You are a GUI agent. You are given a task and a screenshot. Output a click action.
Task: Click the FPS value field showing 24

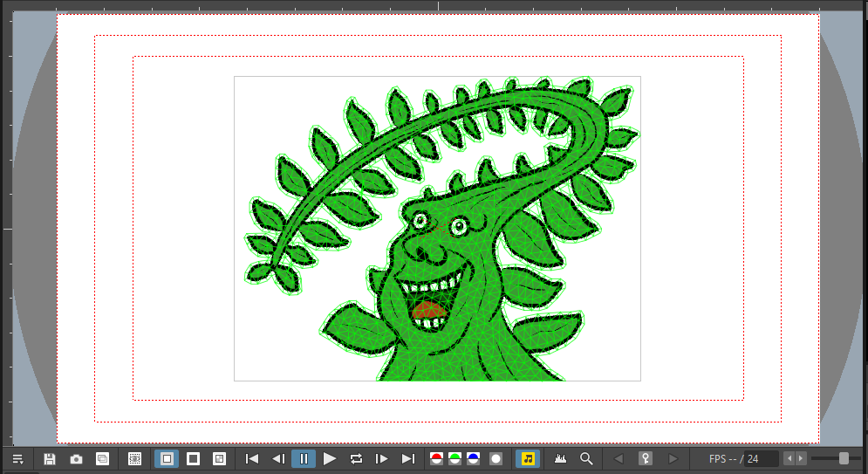coord(762,459)
